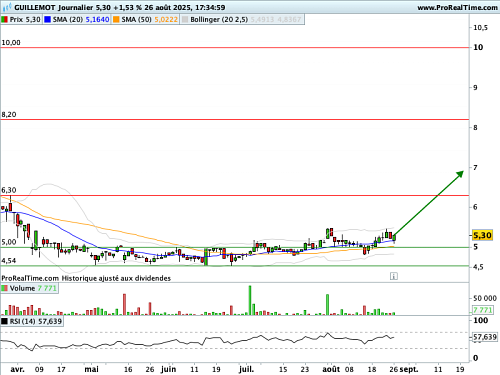Click the Volume indicator legend icon
The image size is (500, 375).
tap(4, 288)
